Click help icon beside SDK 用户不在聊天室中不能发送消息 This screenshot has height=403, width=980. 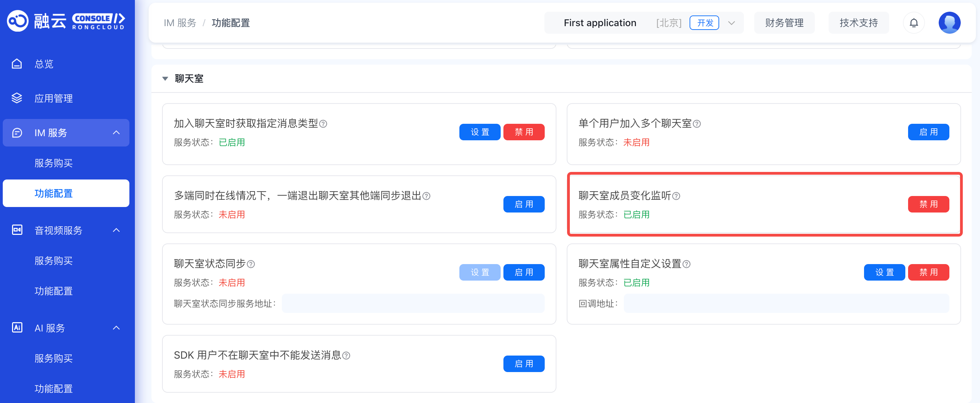tap(346, 356)
